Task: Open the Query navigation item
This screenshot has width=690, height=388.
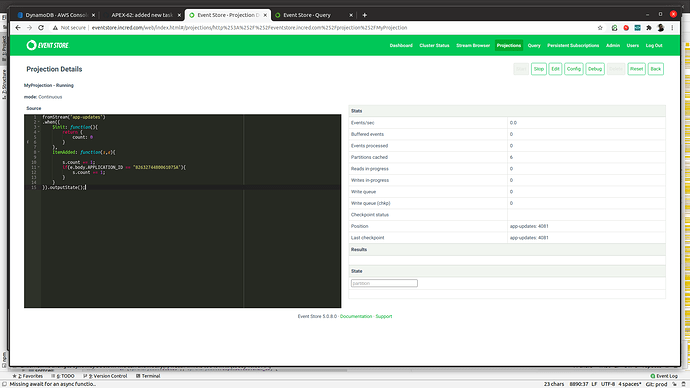Action: click(x=534, y=45)
